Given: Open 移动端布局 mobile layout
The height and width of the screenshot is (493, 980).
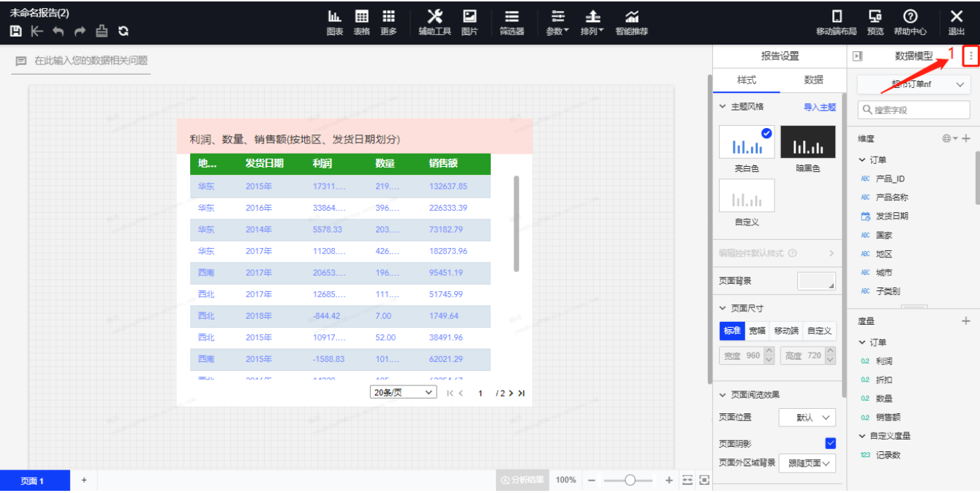Looking at the screenshot, I should (x=836, y=22).
